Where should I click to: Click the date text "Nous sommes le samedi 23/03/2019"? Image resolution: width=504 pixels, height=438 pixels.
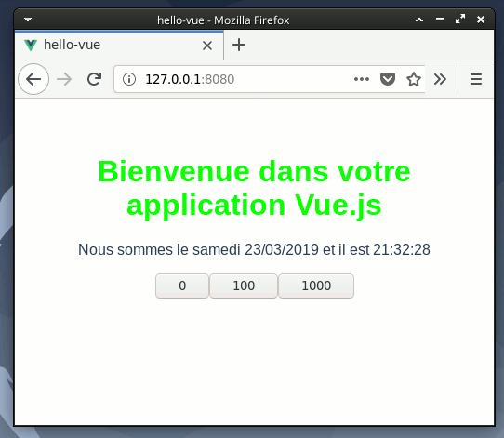[198, 250]
